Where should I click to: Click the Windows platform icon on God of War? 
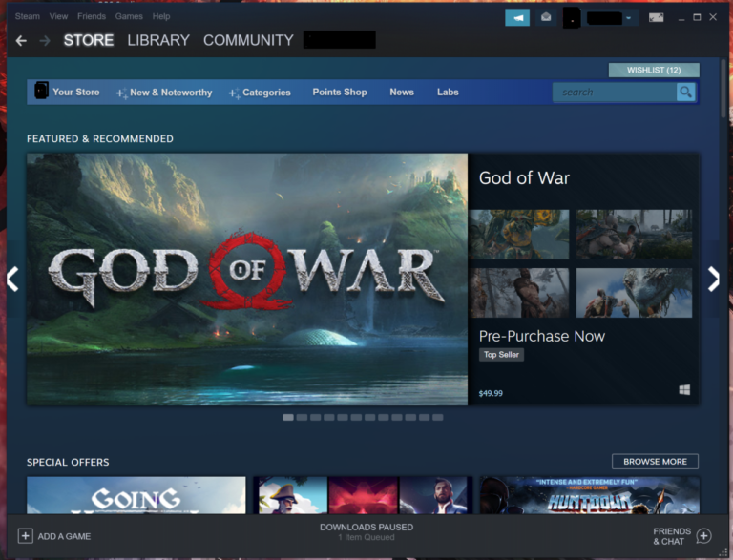coord(684,390)
